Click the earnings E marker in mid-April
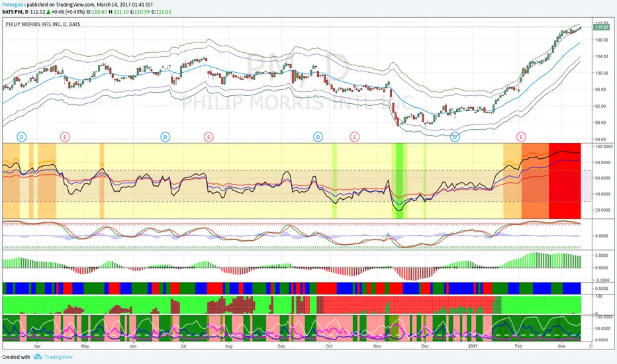Viewport: 617px width, 364px height. click(x=64, y=137)
